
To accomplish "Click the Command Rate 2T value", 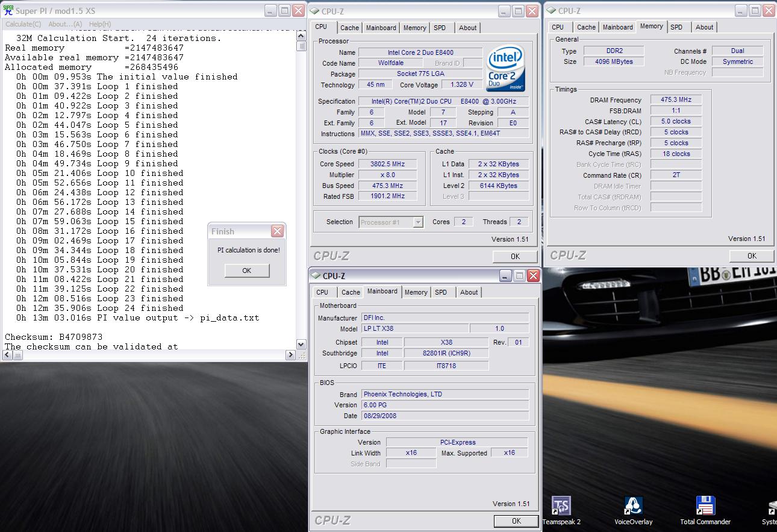I will [x=676, y=175].
